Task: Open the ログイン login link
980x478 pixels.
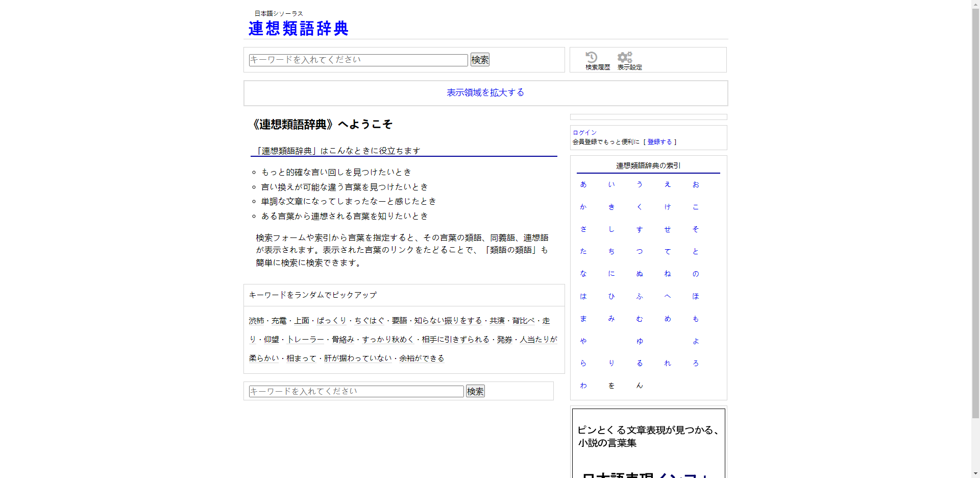Action: (x=584, y=133)
